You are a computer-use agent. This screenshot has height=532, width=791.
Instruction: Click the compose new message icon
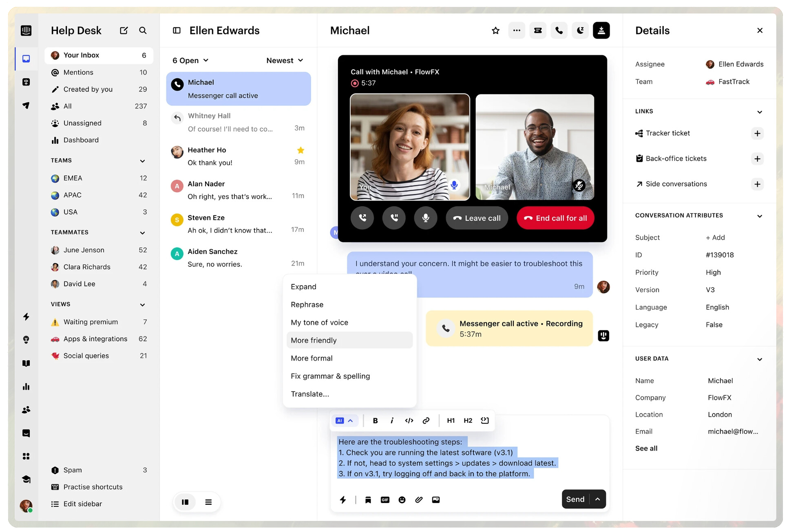124,31
